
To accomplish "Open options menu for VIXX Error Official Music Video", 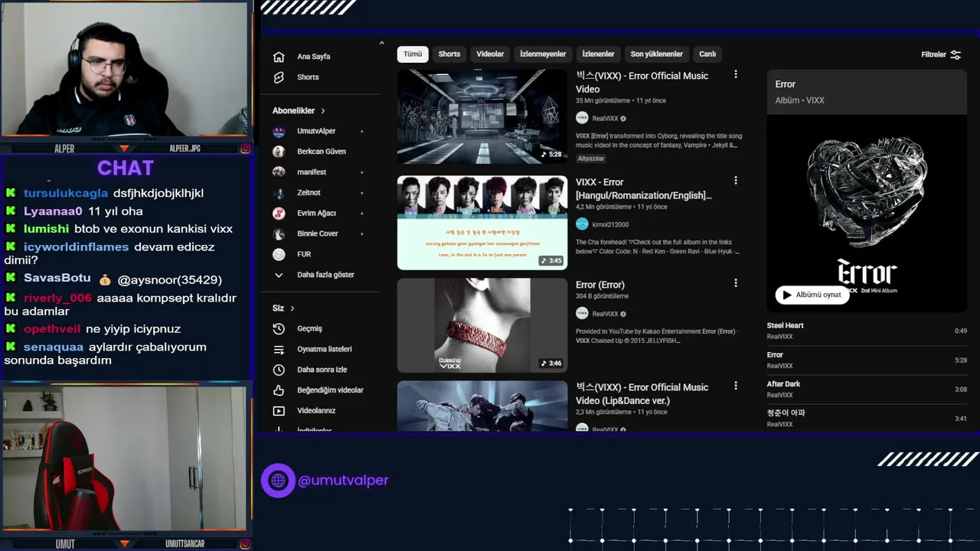I will tap(736, 74).
